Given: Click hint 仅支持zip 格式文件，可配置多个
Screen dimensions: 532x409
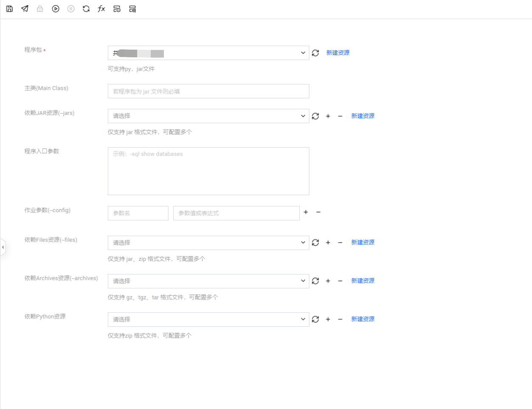Looking at the screenshot, I should pyautogui.click(x=149, y=336).
